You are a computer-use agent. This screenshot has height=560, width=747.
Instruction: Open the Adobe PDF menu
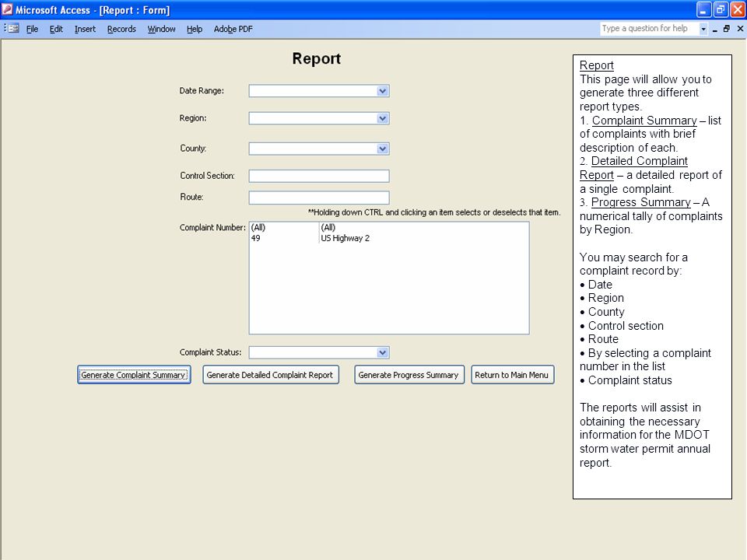point(233,29)
